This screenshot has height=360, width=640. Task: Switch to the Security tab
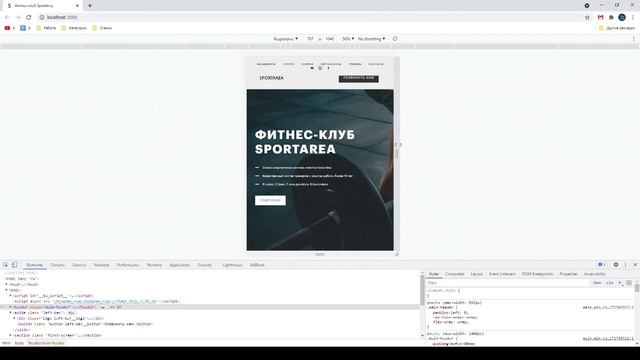[x=204, y=265]
